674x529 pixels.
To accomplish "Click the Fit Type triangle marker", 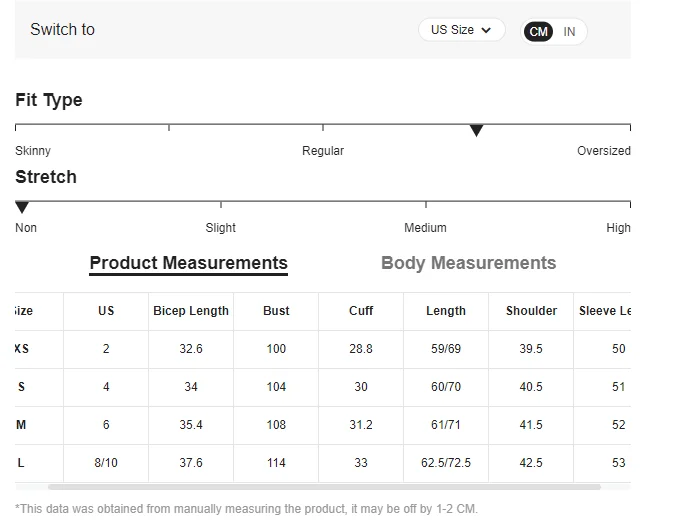I will point(477,131).
